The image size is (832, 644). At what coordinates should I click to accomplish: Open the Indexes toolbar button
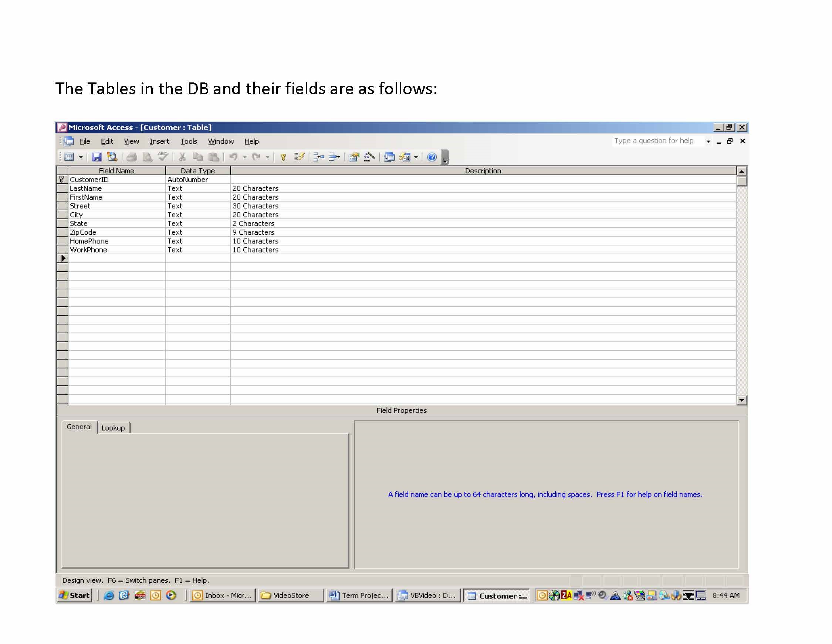(299, 157)
